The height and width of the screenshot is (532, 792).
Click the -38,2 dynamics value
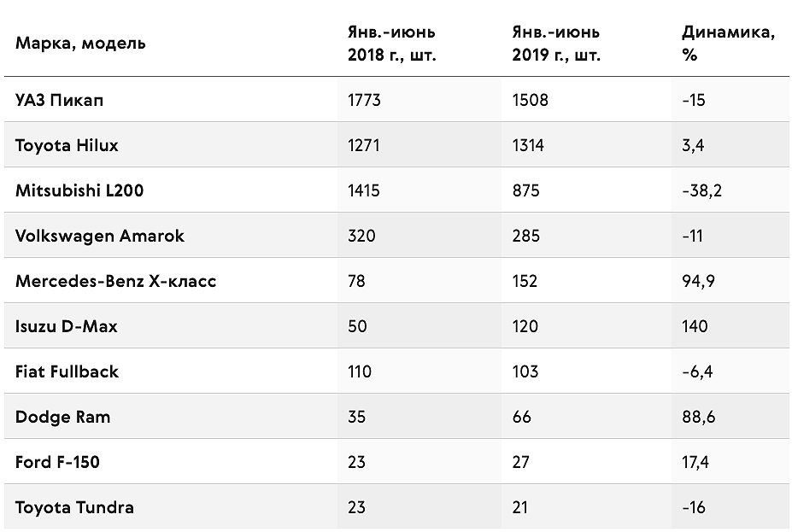702,190
